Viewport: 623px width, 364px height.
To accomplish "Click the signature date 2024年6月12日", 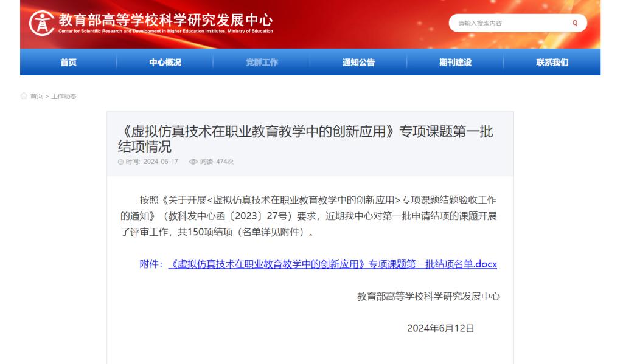I will 440,328.
